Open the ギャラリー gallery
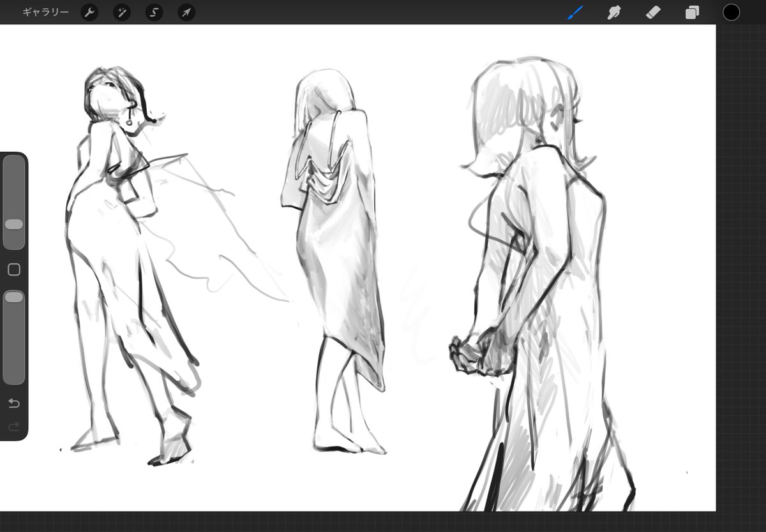 (45, 12)
